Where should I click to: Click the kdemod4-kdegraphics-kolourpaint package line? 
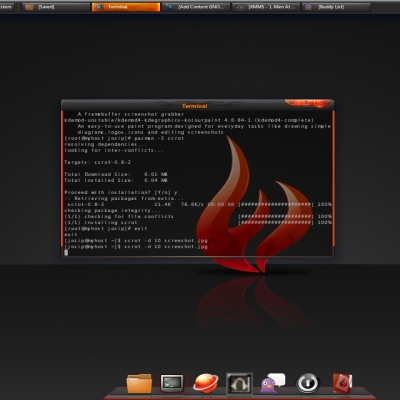click(x=189, y=120)
